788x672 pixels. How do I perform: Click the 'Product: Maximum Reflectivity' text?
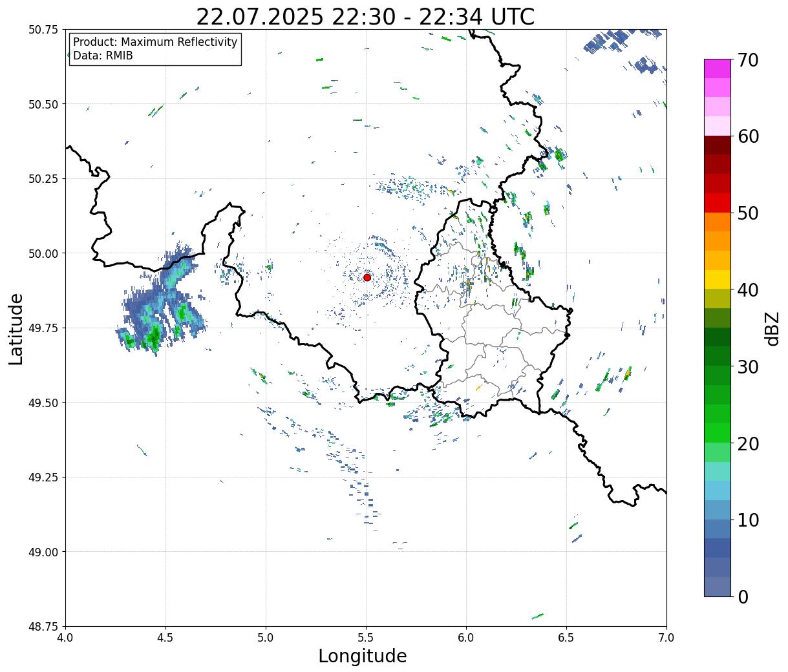155,42
